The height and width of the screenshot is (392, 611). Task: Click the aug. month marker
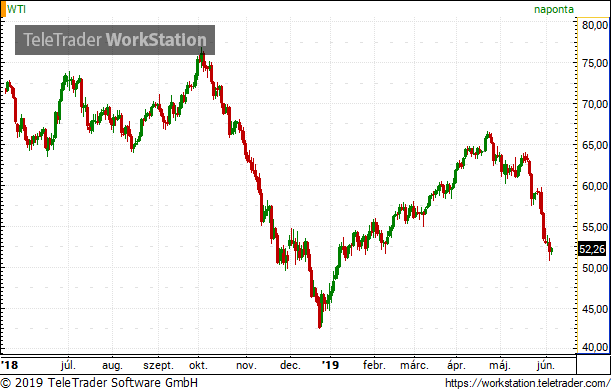point(113,366)
